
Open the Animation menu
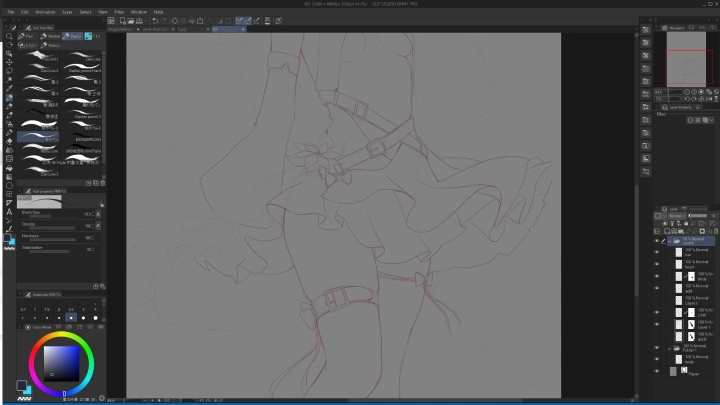click(45, 12)
